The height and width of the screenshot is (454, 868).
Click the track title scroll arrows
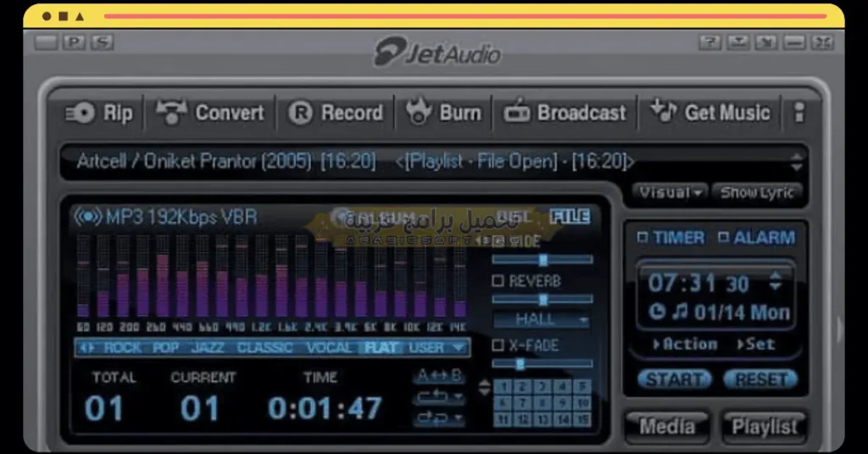tap(796, 162)
